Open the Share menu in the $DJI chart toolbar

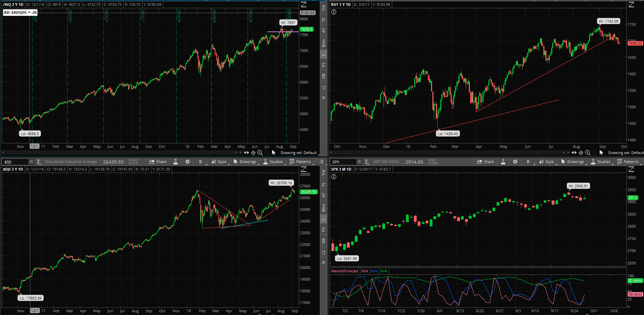[x=158, y=162]
